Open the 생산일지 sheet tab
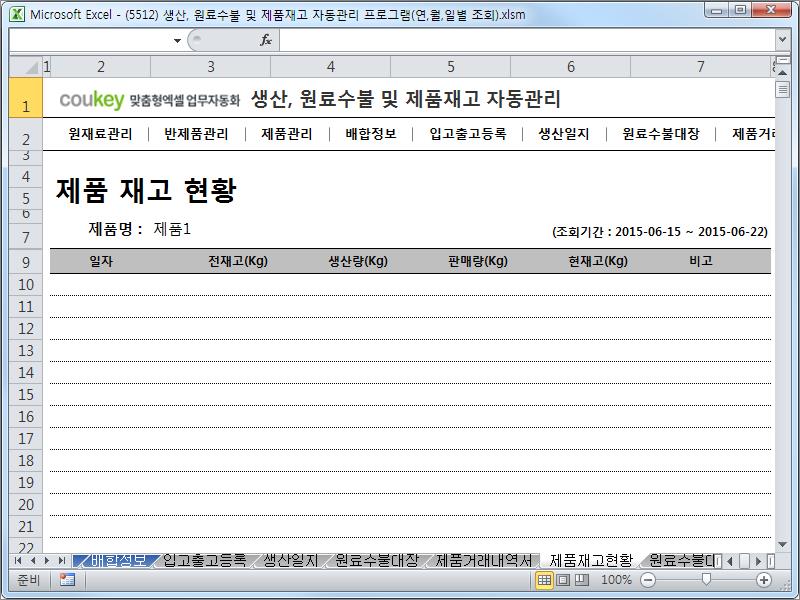The height and width of the screenshot is (600, 800). coord(290,561)
